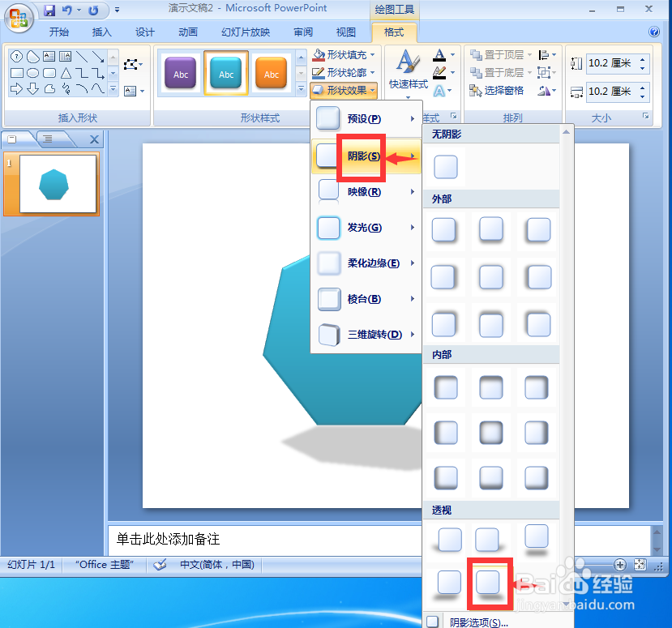Image resolution: width=672 pixels, height=628 pixels.
Task: Choose the scribble freeform shape
Action: click(66, 88)
